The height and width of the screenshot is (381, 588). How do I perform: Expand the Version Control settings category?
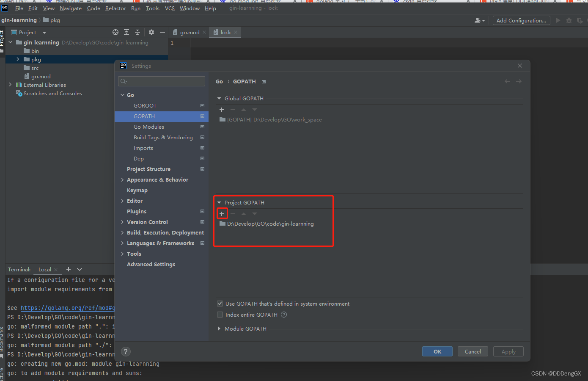122,222
